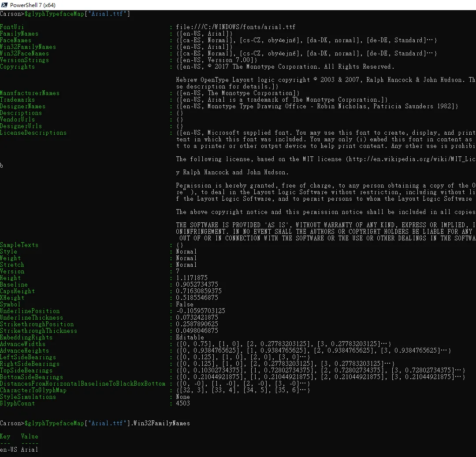Click the Key column header
The width and height of the screenshot is (476, 457).
click(5, 436)
